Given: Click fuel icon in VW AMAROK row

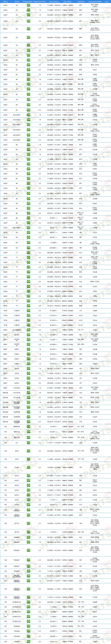Looking at the screenshot, I should coord(29,427).
